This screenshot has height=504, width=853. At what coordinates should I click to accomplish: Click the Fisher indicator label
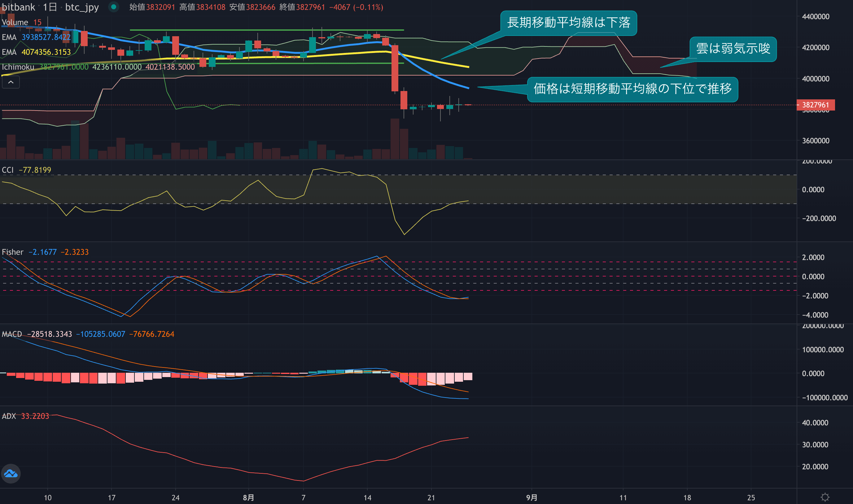point(13,252)
